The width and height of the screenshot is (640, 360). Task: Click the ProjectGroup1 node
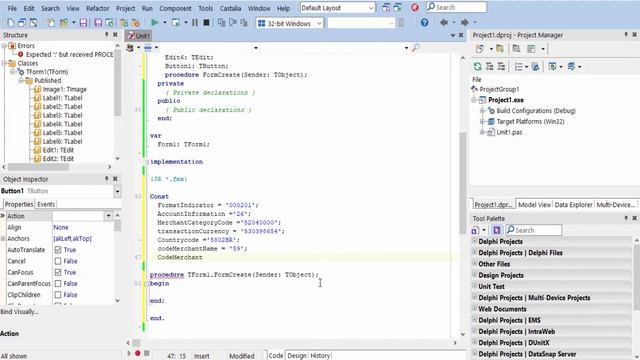tap(499, 89)
